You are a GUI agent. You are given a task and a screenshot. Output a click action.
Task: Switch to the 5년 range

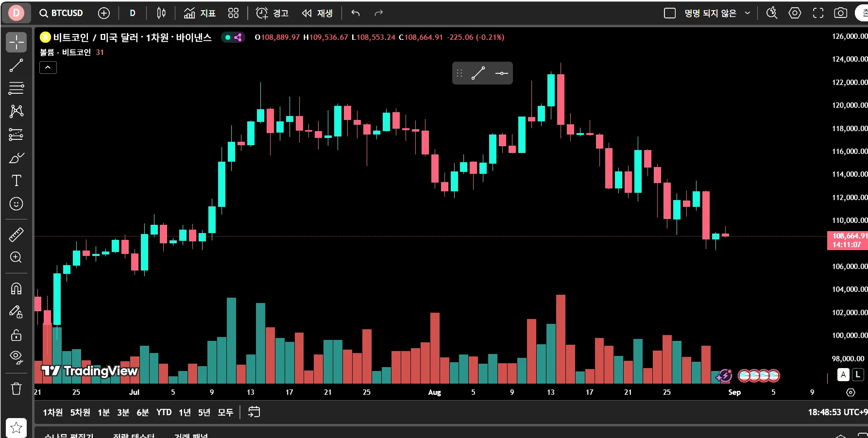coord(204,412)
